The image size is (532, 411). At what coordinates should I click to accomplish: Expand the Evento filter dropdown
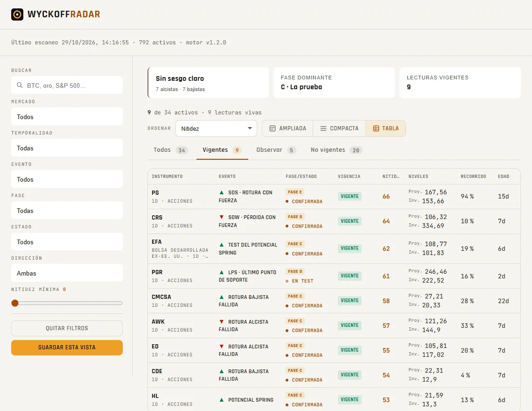coord(67,179)
